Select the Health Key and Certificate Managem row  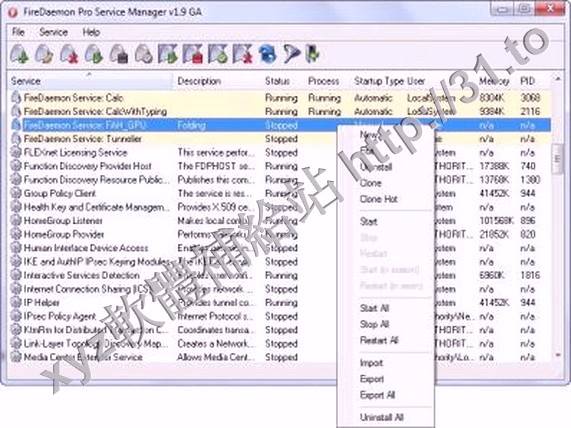pos(280,207)
